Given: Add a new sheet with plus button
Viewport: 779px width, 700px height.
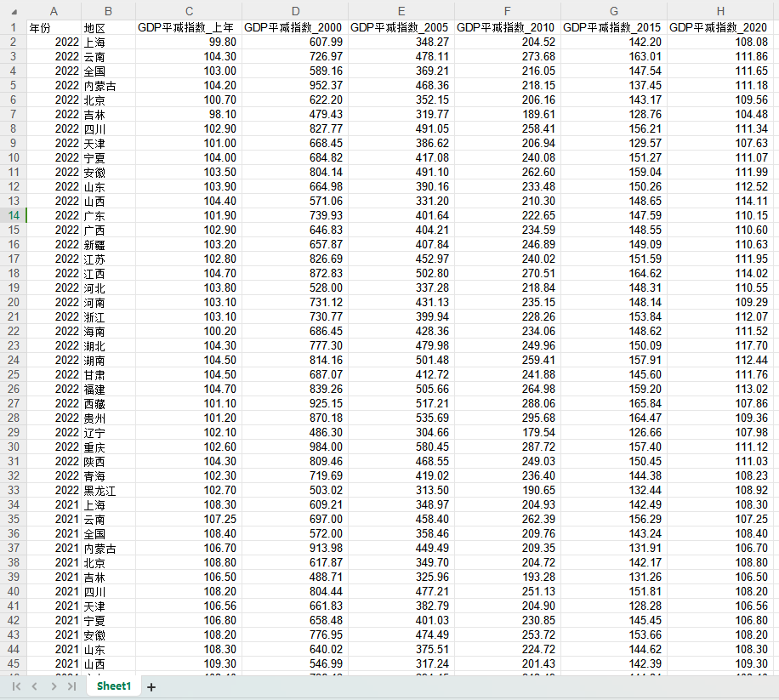Looking at the screenshot, I should point(151,686).
